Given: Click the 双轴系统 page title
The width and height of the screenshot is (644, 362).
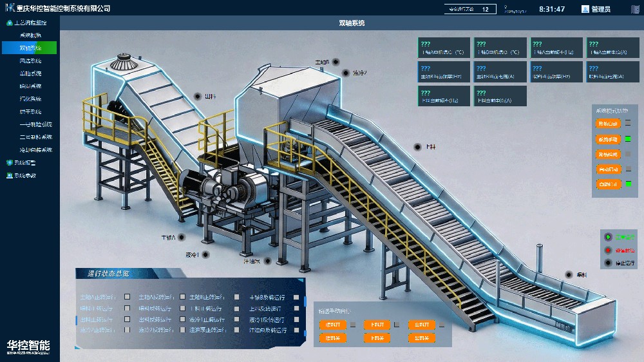Looking at the screenshot, I should point(352,23).
